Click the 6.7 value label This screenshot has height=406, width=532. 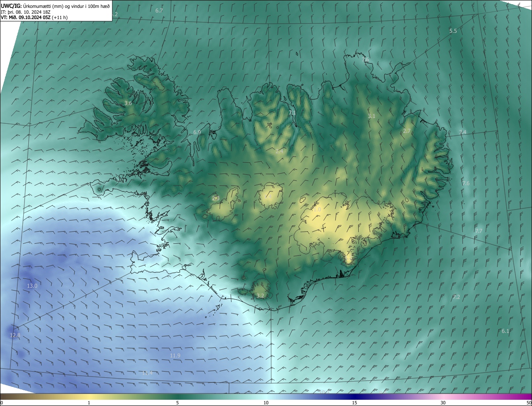pyautogui.click(x=159, y=10)
